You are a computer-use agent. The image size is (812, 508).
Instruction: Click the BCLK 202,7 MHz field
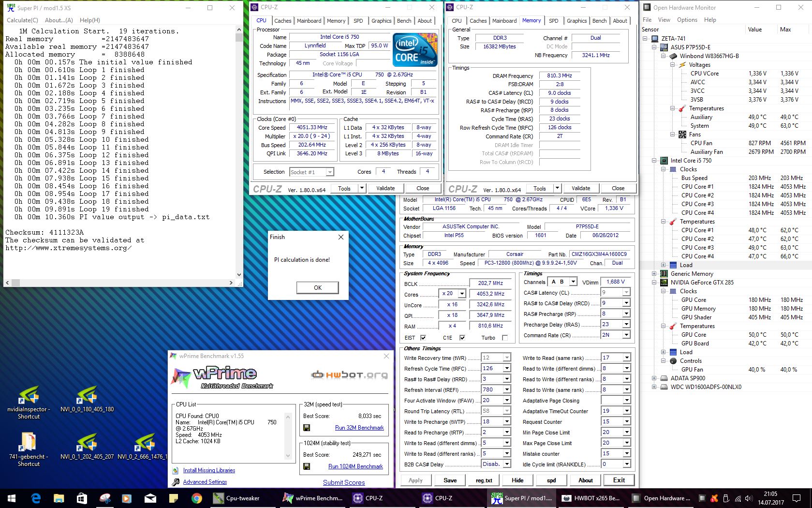tap(490, 283)
